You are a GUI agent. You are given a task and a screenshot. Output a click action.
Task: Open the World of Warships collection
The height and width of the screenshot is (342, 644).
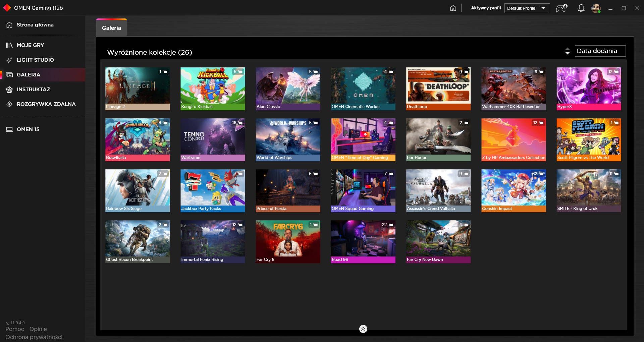288,140
